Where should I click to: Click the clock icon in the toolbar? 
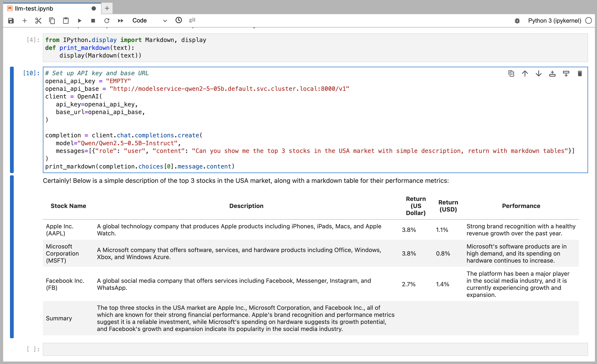178,20
